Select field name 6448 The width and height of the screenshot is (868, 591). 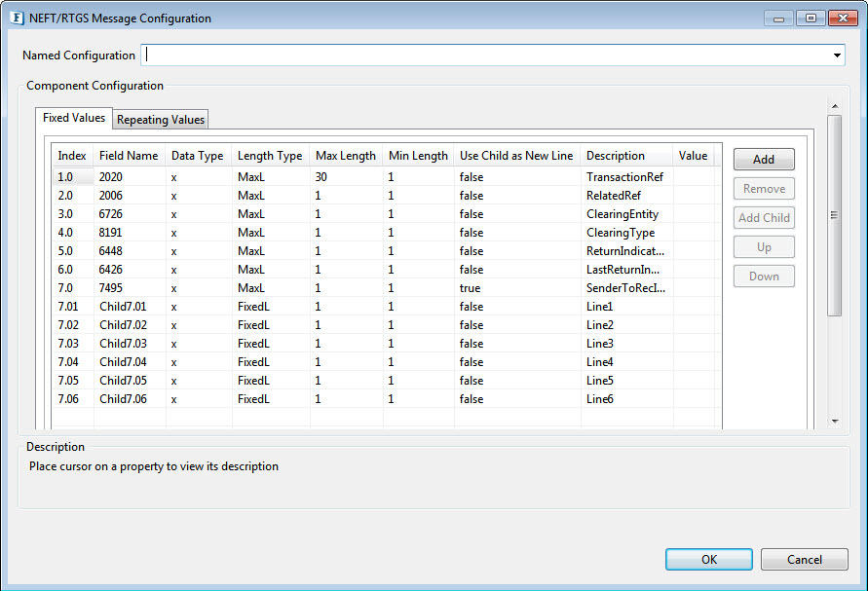pyautogui.click(x=111, y=250)
